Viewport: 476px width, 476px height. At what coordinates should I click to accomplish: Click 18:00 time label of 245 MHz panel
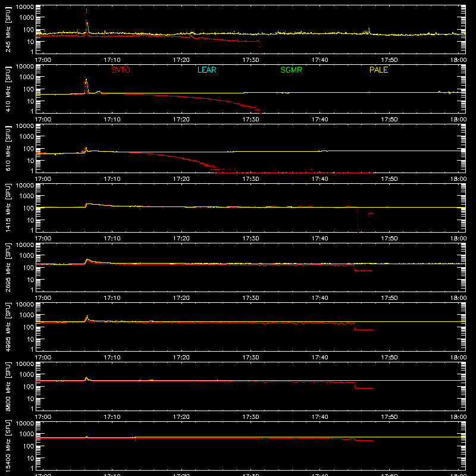pyautogui.click(x=458, y=60)
